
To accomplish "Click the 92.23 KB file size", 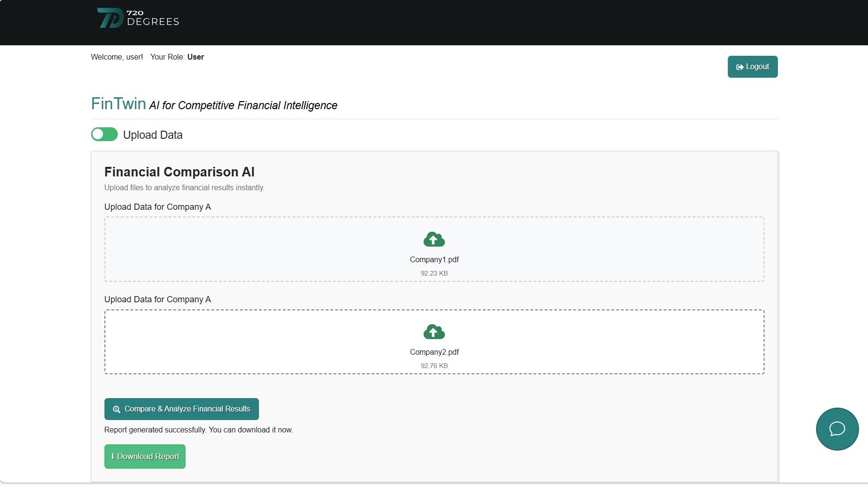I will pyautogui.click(x=434, y=273).
